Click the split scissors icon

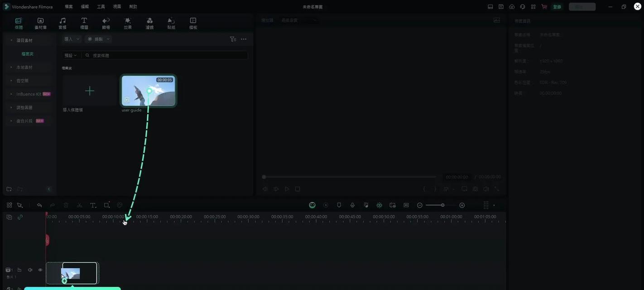pyautogui.click(x=80, y=205)
